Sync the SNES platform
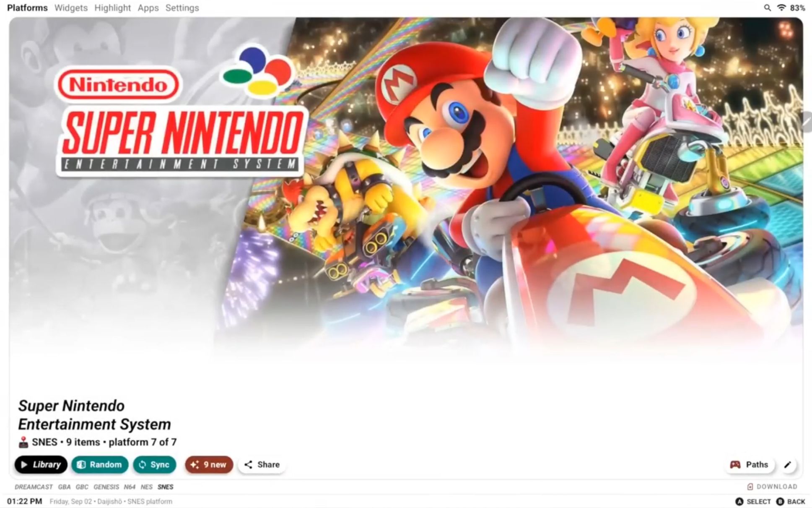This screenshot has height=508, width=812. tap(154, 464)
